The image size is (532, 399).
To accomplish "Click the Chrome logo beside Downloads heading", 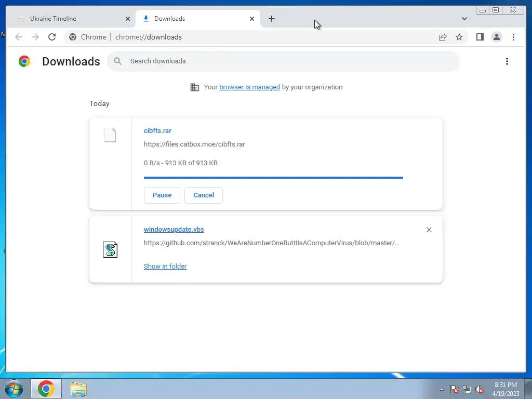I will click(x=24, y=61).
